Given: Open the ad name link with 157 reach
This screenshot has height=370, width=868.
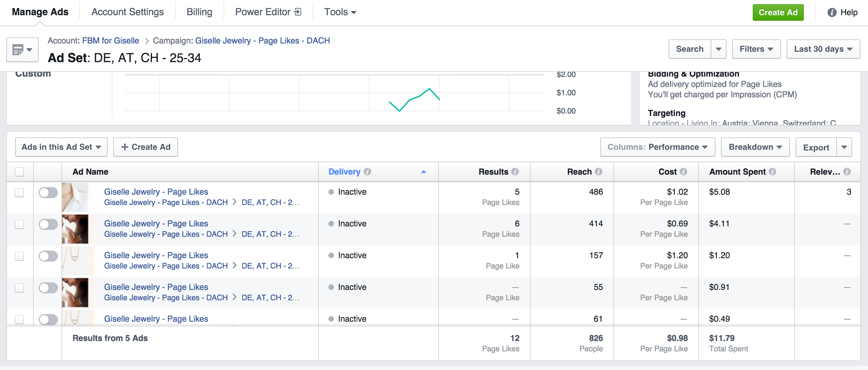Looking at the screenshot, I should [156, 255].
